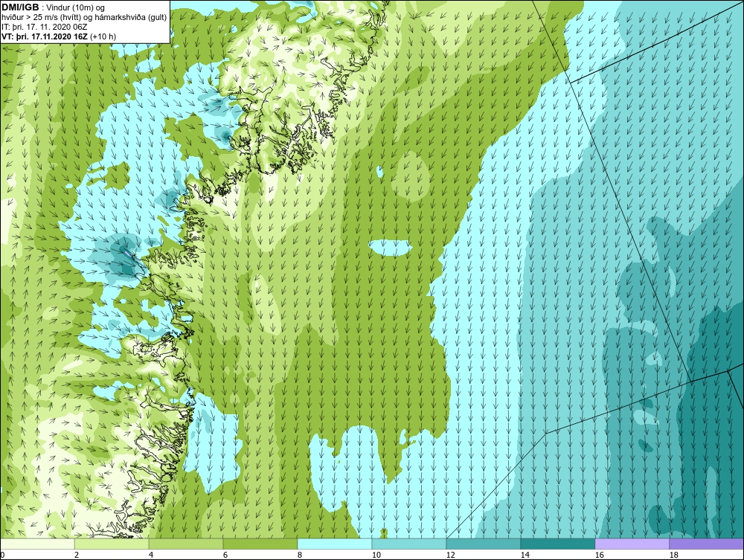Click the 12–14 m/s teal legend swatch
Viewport: 744px width, 560px height.
point(484,544)
